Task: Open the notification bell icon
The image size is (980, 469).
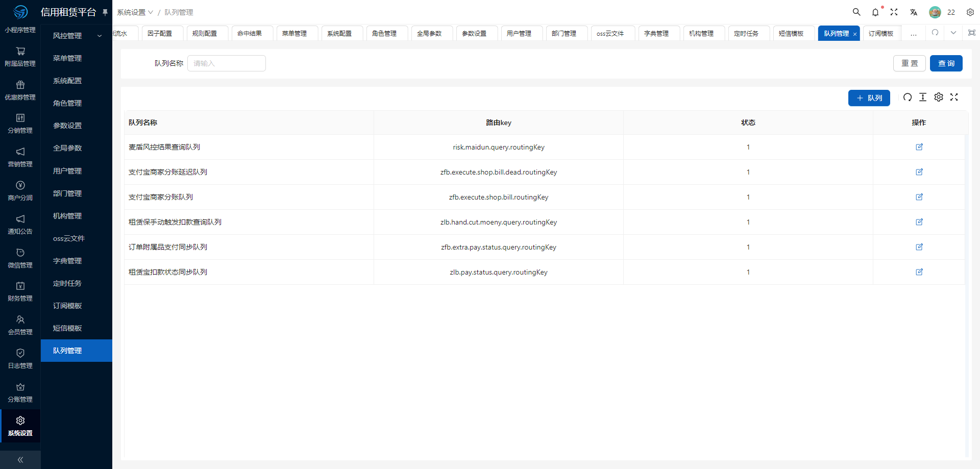Action: (x=875, y=12)
